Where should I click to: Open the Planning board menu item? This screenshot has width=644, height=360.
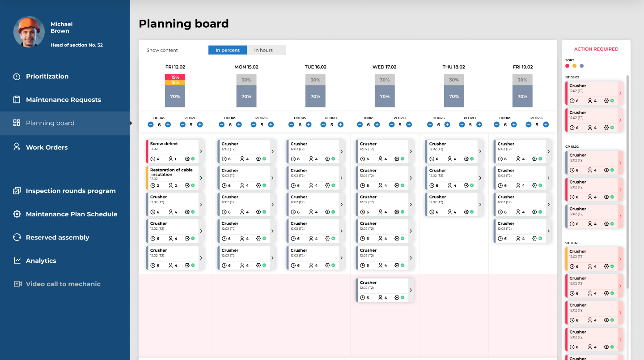pyautogui.click(x=50, y=123)
